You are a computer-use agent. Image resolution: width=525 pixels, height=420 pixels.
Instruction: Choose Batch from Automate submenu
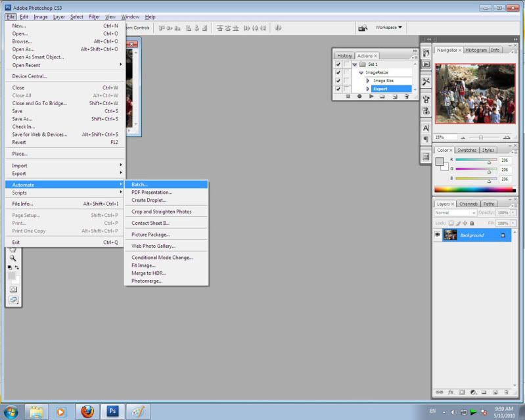point(166,184)
